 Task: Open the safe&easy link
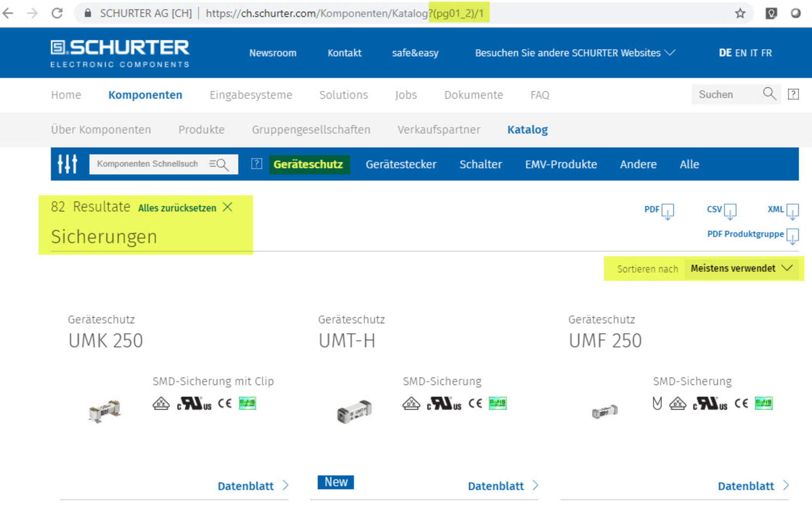point(415,53)
